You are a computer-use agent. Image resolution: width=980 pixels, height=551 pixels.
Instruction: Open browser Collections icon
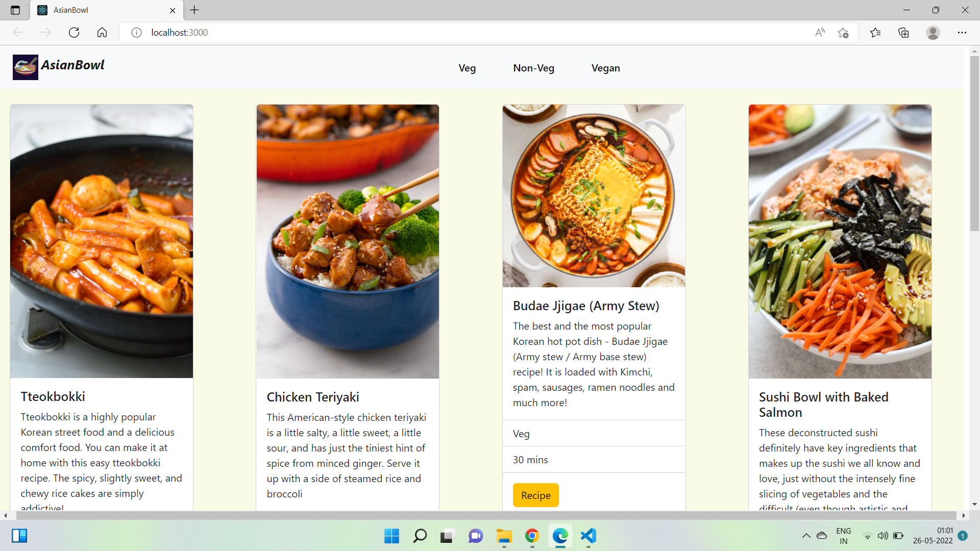[903, 33]
